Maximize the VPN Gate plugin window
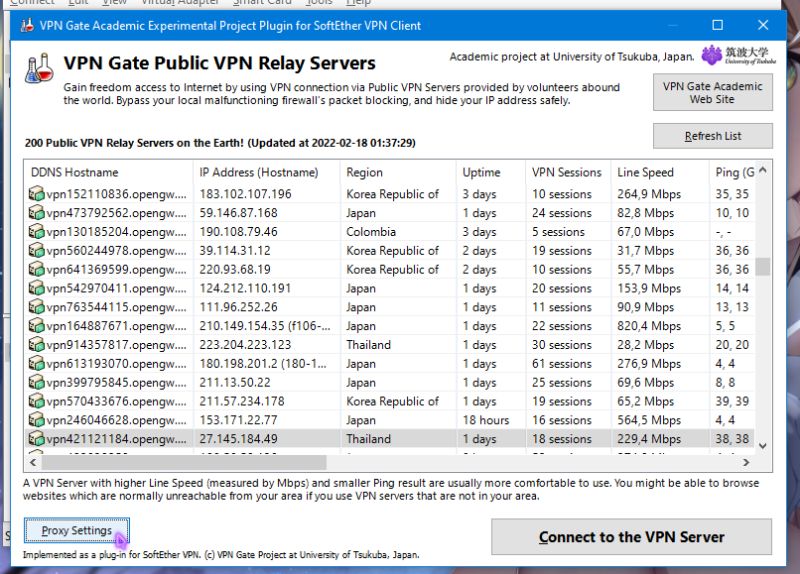800x574 pixels. coord(717,25)
